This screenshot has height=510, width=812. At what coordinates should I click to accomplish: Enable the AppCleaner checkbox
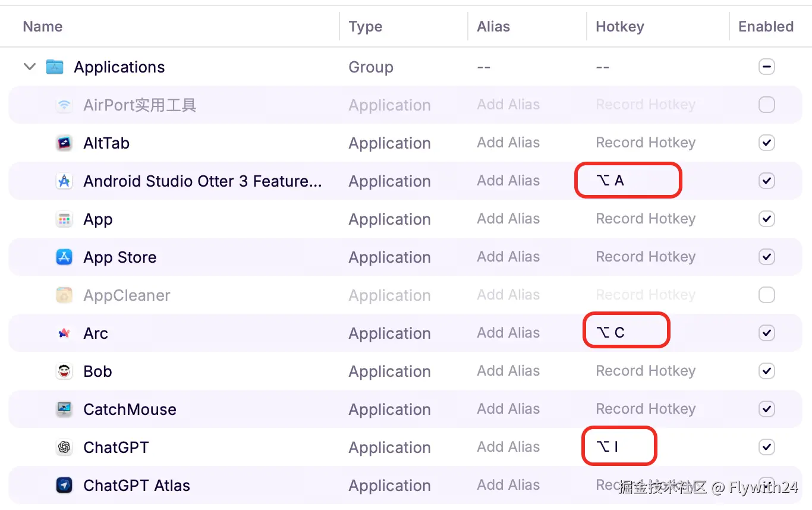point(767,295)
